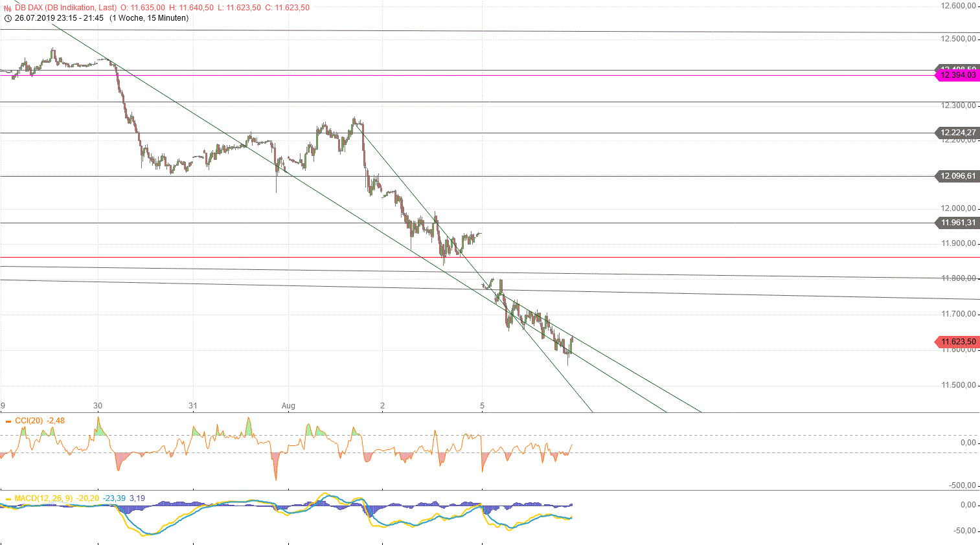Image resolution: width=980 pixels, height=545 pixels.
Task: Click the timeframe label (1 Woche, 15 Minuten)
Action: pos(149,18)
